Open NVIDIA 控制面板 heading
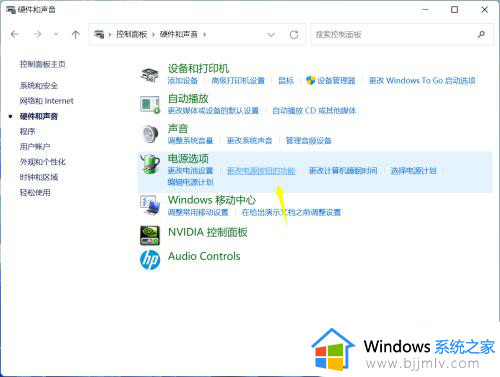This screenshot has width=500, height=377. click(208, 232)
